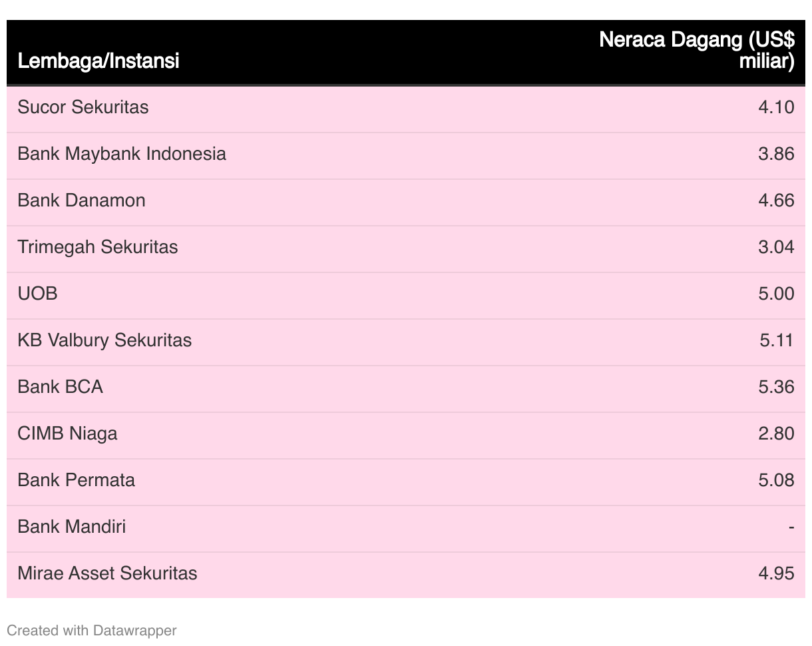Click the CIMB Niaga row label
The width and height of the screenshot is (812, 646).
tap(67, 434)
